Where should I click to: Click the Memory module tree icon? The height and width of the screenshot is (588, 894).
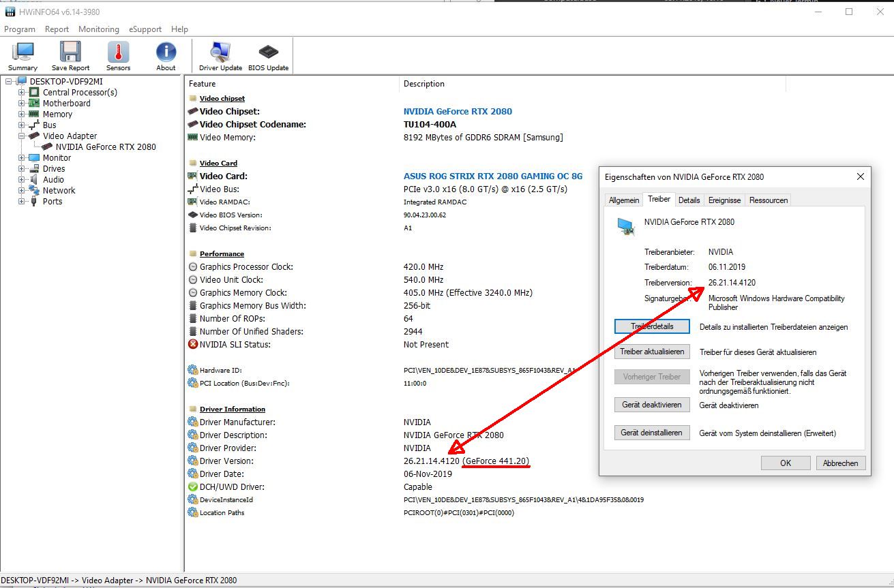[x=34, y=114]
